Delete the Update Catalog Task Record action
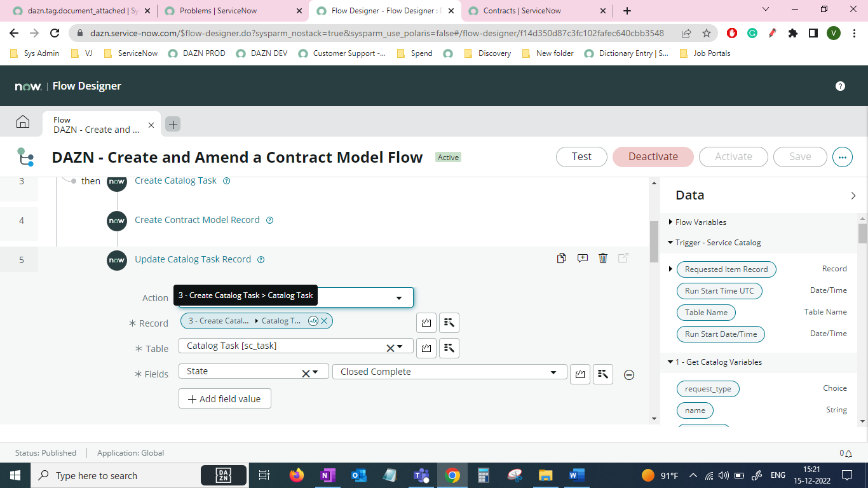This screenshot has height=488, width=868. pyautogui.click(x=603, y=258)
